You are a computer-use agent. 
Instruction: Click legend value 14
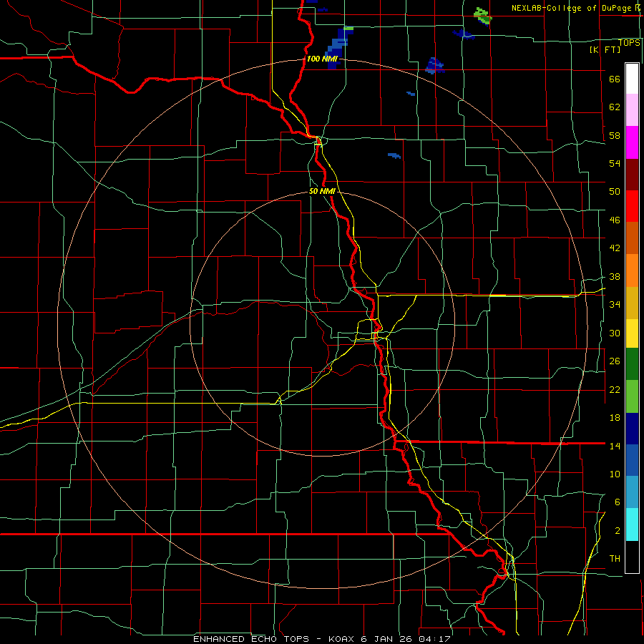pyautogui.click(x=615, y=446)
